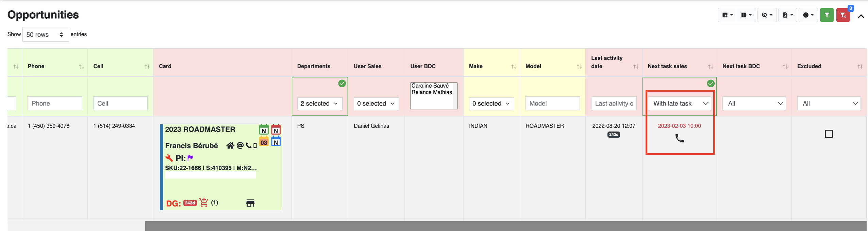Click the green apply filter button

(827, 15)
